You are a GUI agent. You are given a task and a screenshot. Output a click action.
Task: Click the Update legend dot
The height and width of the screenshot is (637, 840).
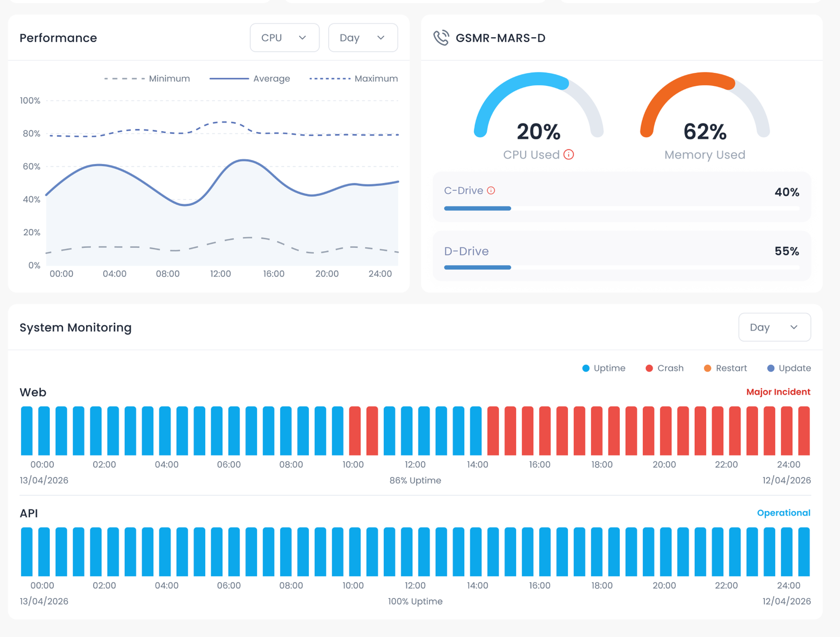click(771, 368)
